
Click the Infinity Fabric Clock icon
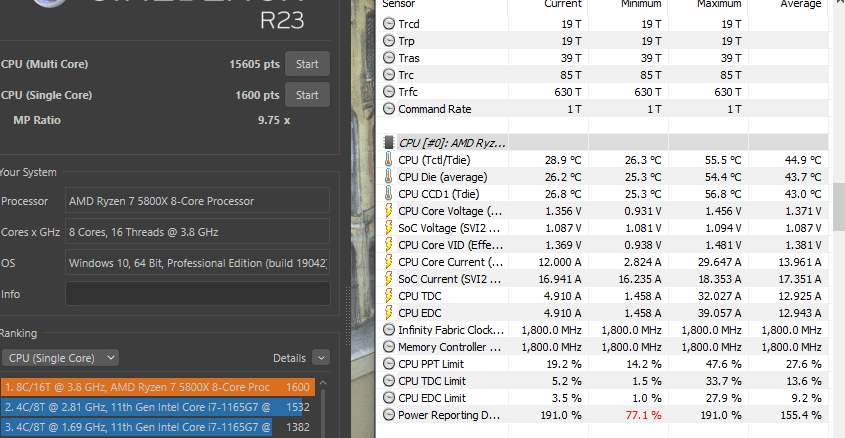tap(389, 330)
